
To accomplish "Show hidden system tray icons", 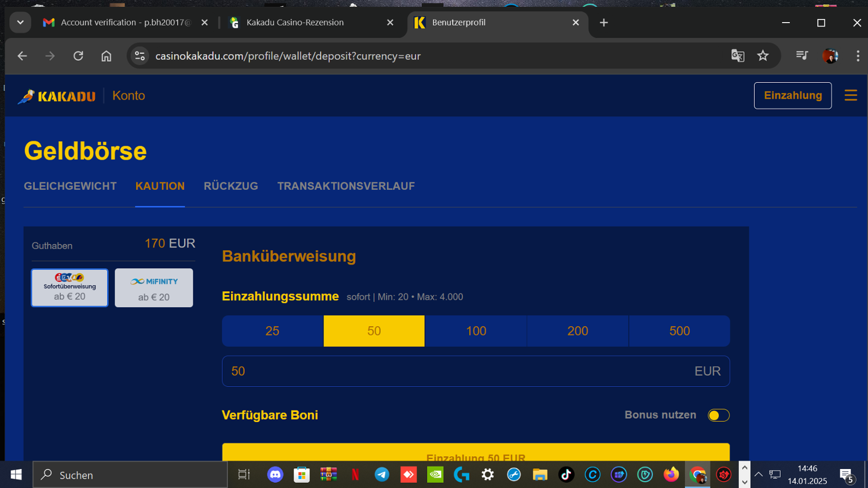I will pyautogui.click(x=758, y=475).
